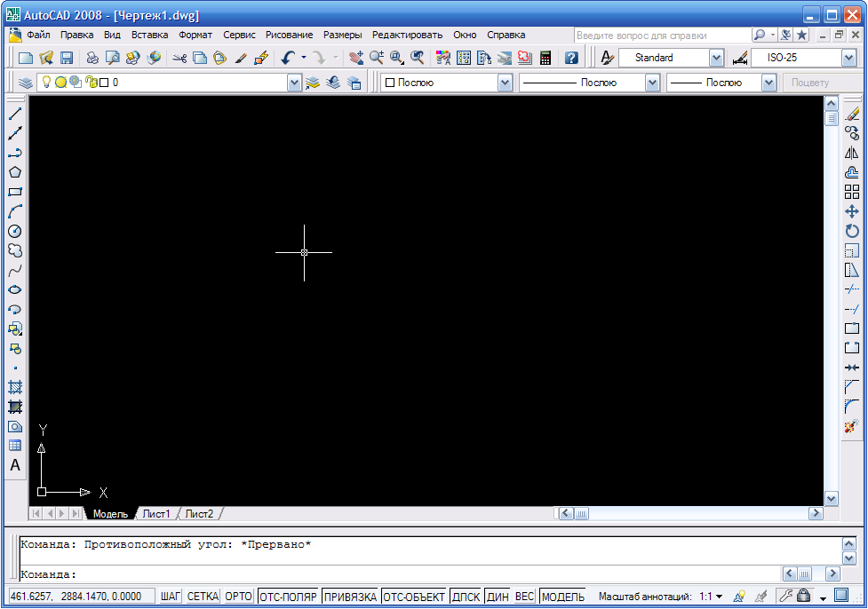868x609 pixels.
Task: Switch to the Лист2 layout tab
Action: 199,514
